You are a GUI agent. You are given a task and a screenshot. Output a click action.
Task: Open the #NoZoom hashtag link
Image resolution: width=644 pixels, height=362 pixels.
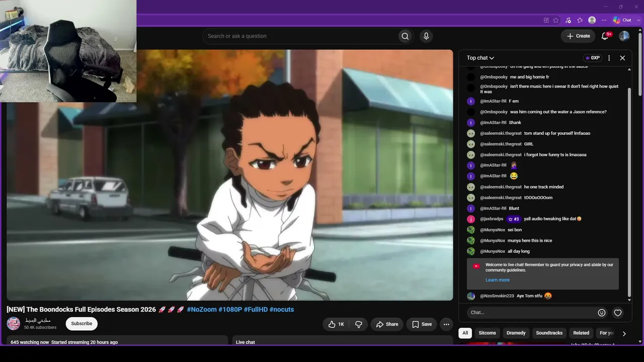point(202,310)
